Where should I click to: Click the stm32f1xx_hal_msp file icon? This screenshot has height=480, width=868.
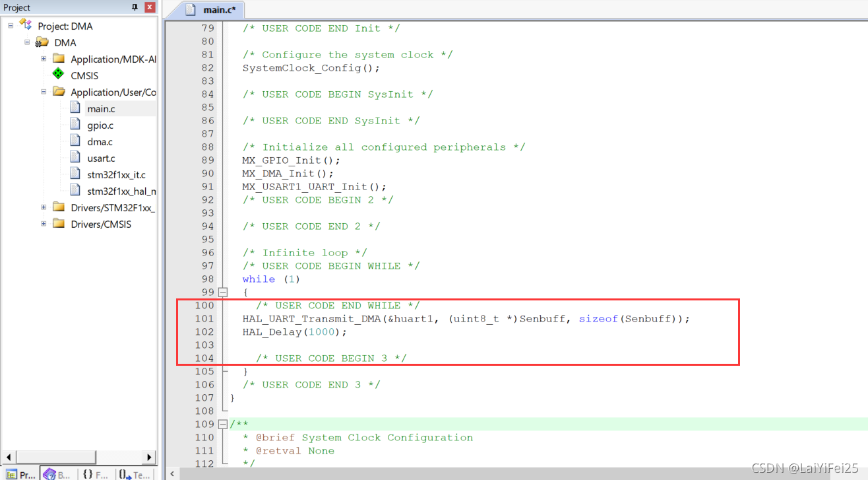click(75, 190)
